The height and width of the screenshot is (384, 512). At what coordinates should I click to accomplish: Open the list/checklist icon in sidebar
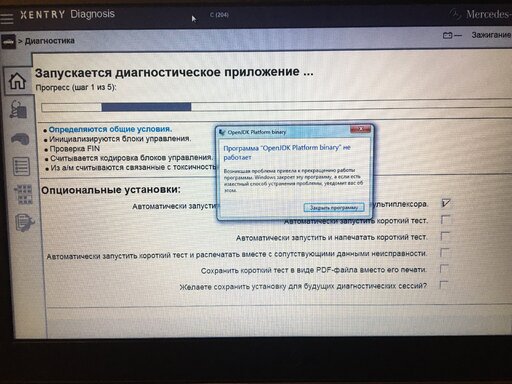tap(21, 166)
